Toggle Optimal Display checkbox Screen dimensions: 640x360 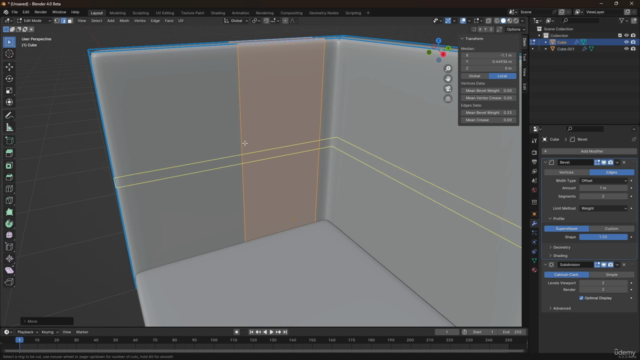(581, 298)
